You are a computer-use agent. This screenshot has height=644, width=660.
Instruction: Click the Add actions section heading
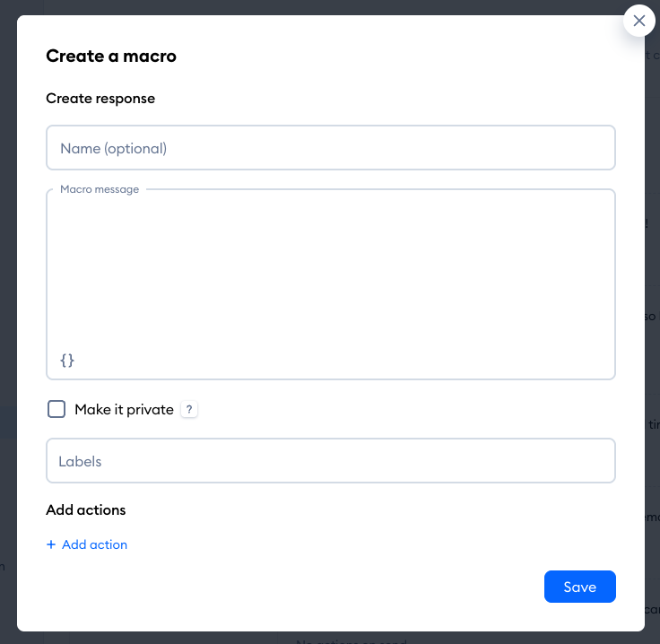coord(86,509)
